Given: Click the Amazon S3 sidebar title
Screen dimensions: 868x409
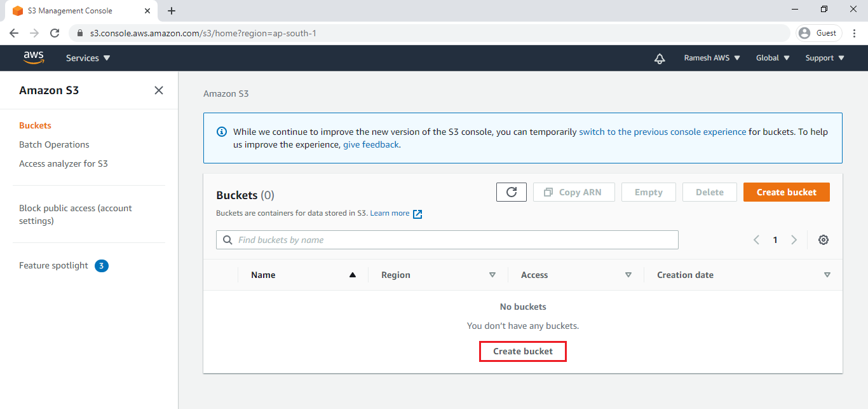Looking at the screenshot, I should [49, 90].
